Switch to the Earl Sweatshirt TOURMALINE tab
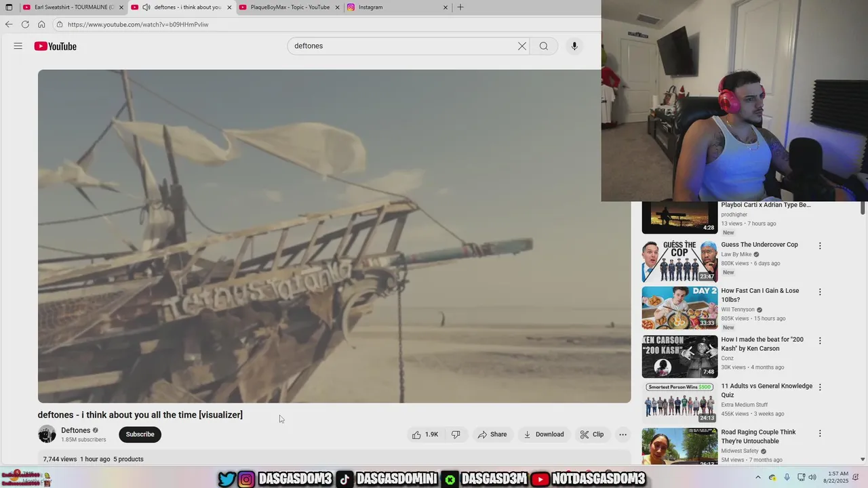Screen dimensions: 868x488 coord(73,7)
